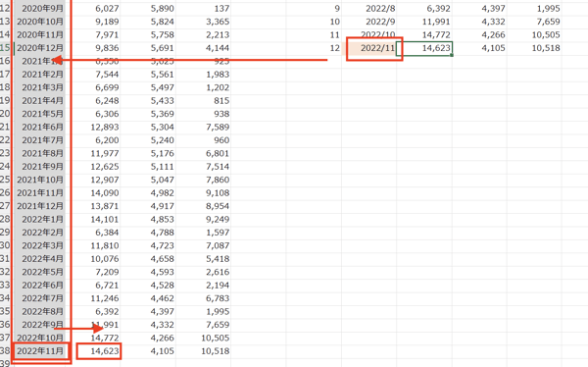This screenshot has height=367, width=588.
Task: Click the cell with value 1,202
Action: pyautogui.click(x=203, y=87)
